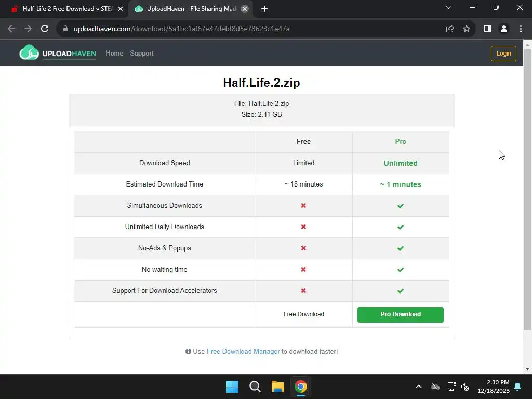The width and height of the screenshot is (532, 399).
Task: Click the 'Unlimited' download speed cell
Action: (x=401, y=163)
